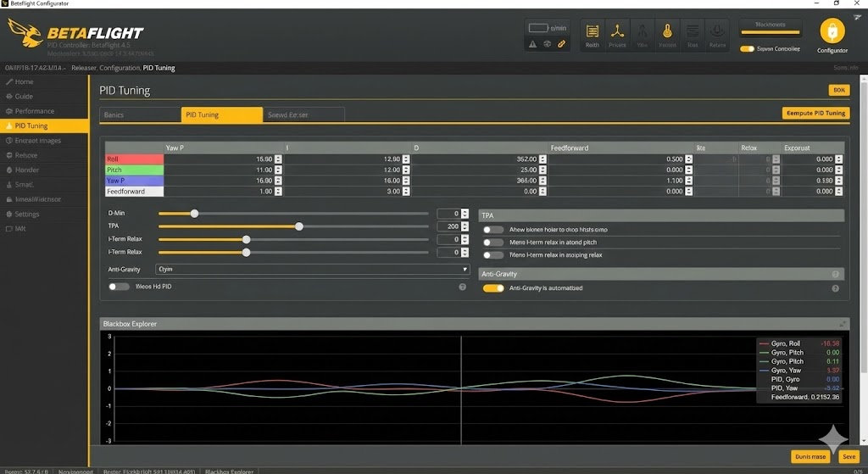Click the Betaflight bee logo
This screenshot has height=474, width=868.
pyautogui.click(x=25, y=33)
